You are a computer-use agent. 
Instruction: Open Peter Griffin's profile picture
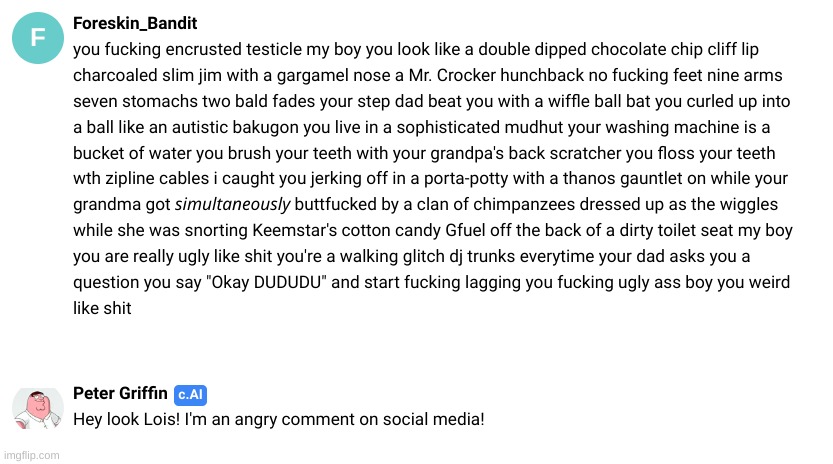pyautogui.click(x=38, y=408)
